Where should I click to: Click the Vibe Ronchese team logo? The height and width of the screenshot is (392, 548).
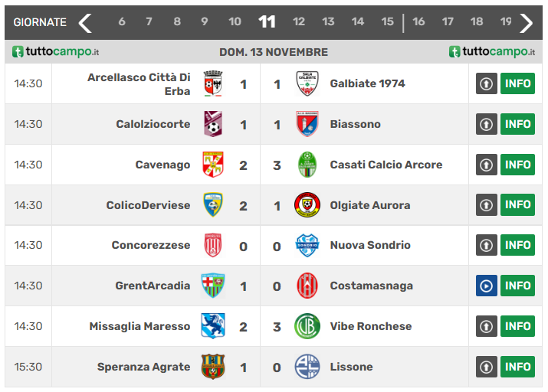click(307, 326)
